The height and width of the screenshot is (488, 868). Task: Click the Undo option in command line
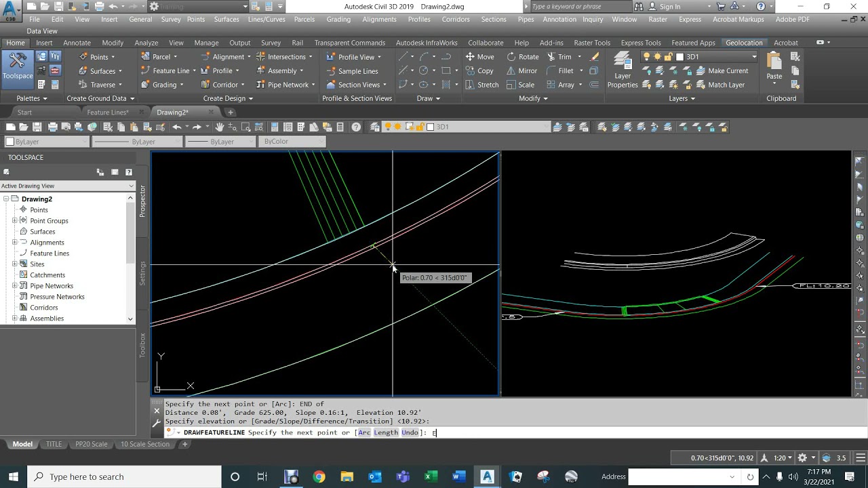[410, 432]
